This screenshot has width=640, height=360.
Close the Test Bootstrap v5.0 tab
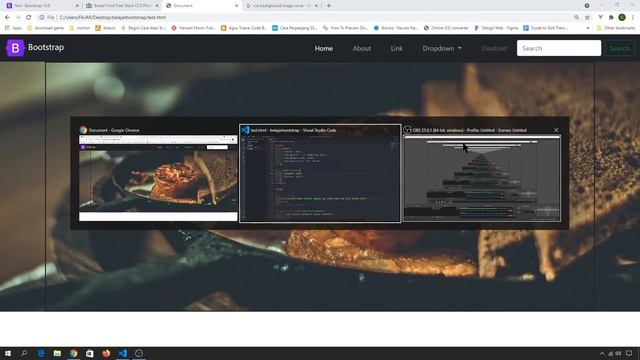tap(77, 6)
